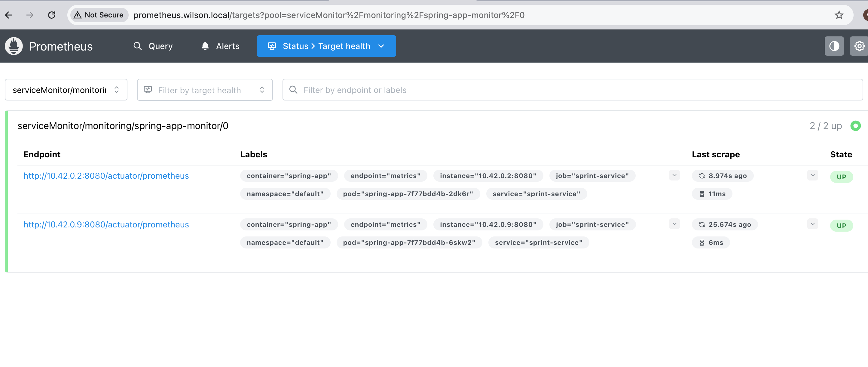Click the green pool health indicator circle
This screenshot has height=367, width=868.
point(855,126)
